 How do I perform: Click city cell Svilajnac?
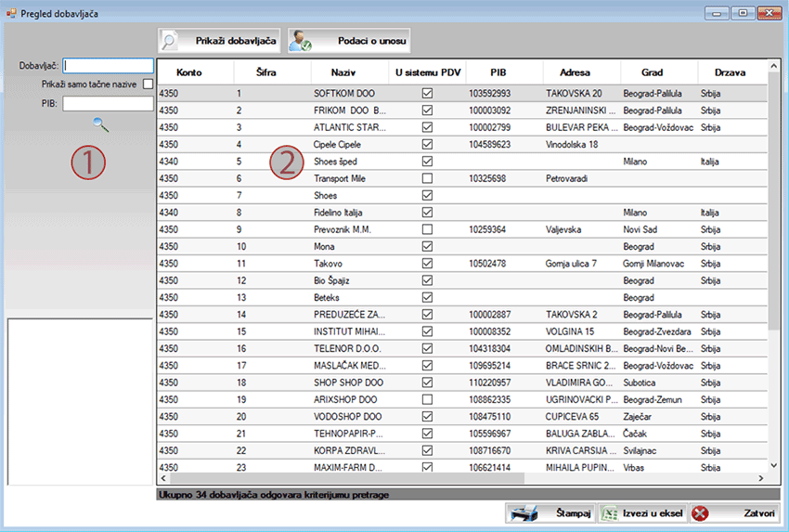click(659, 450)
